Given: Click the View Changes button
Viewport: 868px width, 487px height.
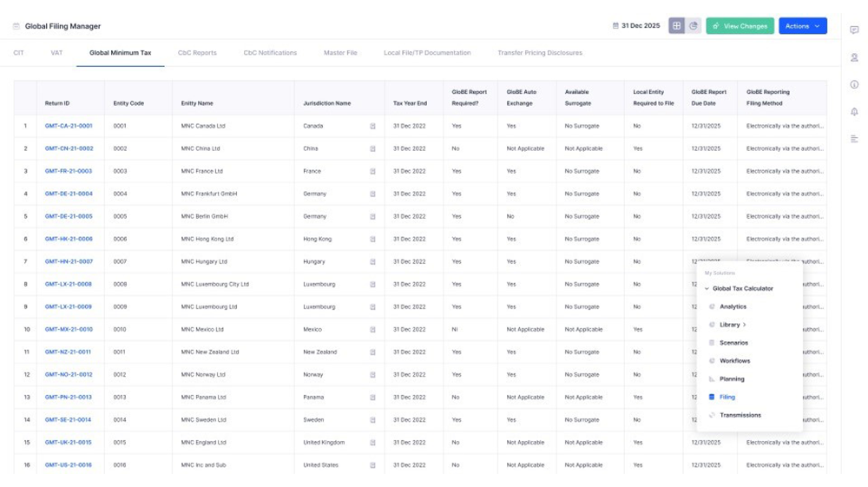Looking at the screenshot, I should coord(740,26).
